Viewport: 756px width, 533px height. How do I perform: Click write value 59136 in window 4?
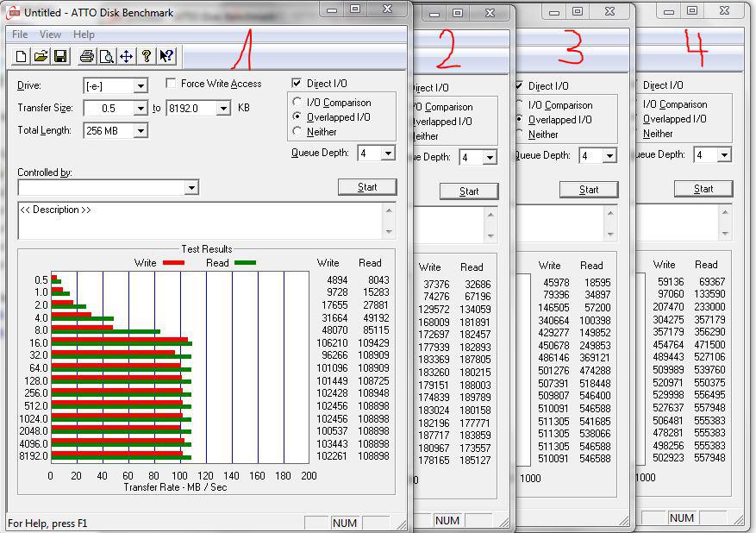click(x=671, y=282)
